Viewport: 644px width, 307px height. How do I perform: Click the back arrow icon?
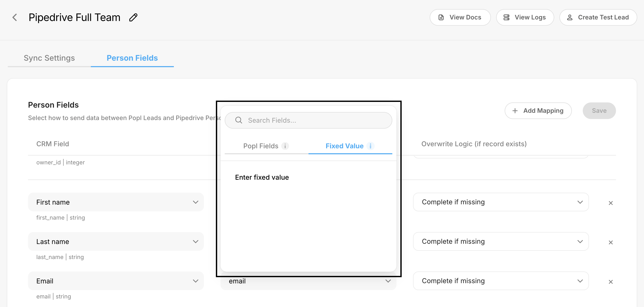(15, 17)
